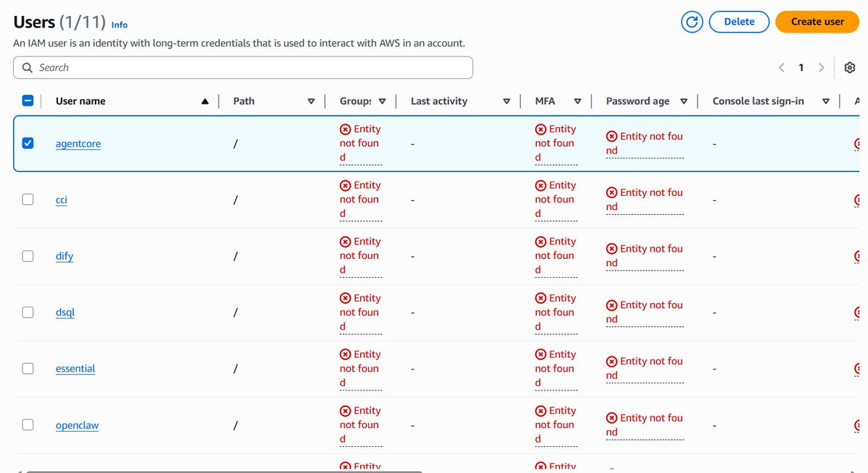The width and height of the screenshot is (868, 473).
Task: Click 'Entity not found' in agentcore's Groups cell
Action: tap(360, 143)
